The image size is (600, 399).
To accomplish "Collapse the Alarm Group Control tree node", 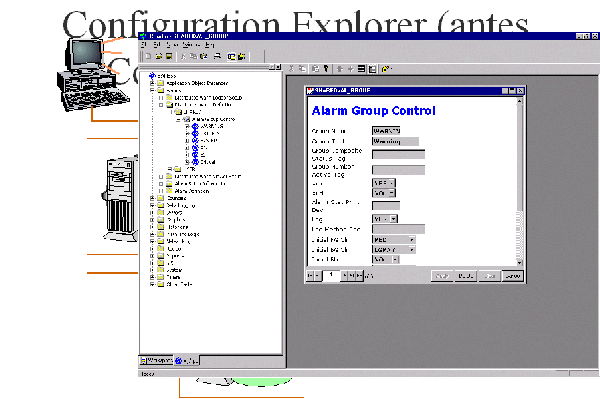I will 178,120.
